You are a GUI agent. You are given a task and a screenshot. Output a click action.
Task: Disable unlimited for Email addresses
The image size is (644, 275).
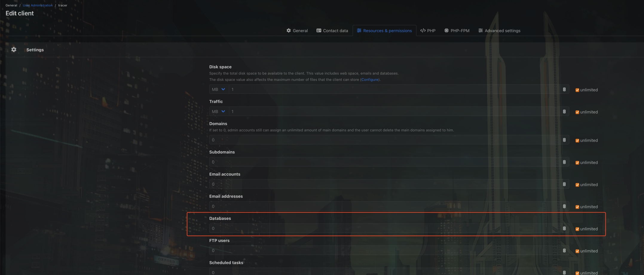(x=577, y=207)
